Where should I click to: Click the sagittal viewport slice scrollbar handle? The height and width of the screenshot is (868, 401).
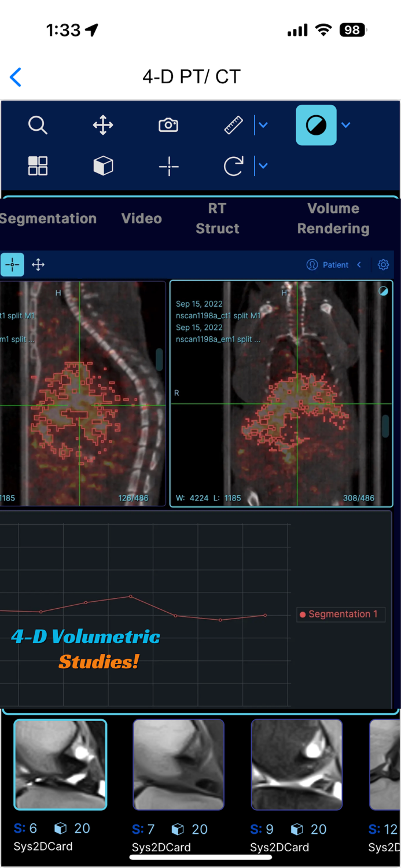click(159, 360)
